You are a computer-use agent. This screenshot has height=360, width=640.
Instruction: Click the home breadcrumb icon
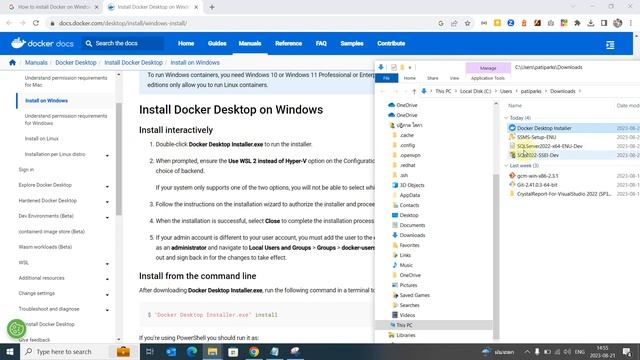pos(12,62)
